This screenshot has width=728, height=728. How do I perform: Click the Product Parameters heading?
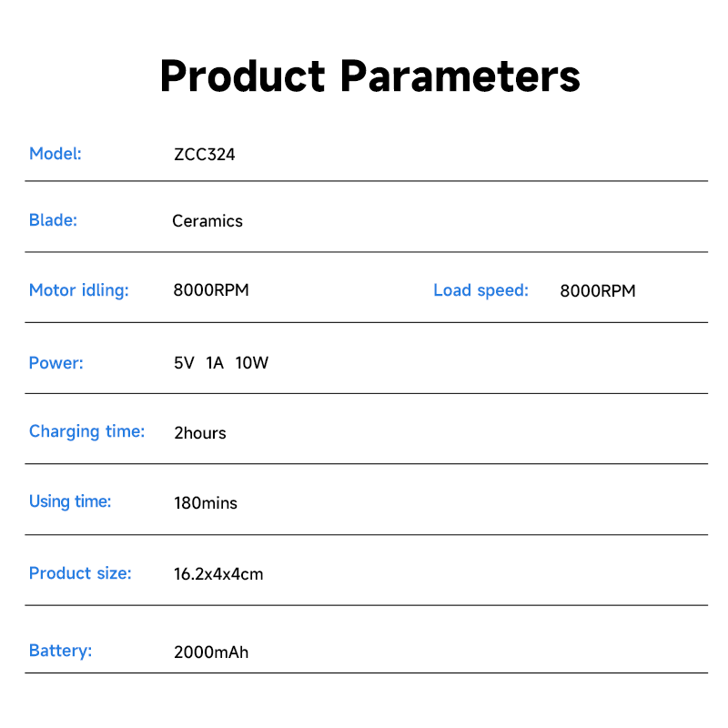(369, 76)
